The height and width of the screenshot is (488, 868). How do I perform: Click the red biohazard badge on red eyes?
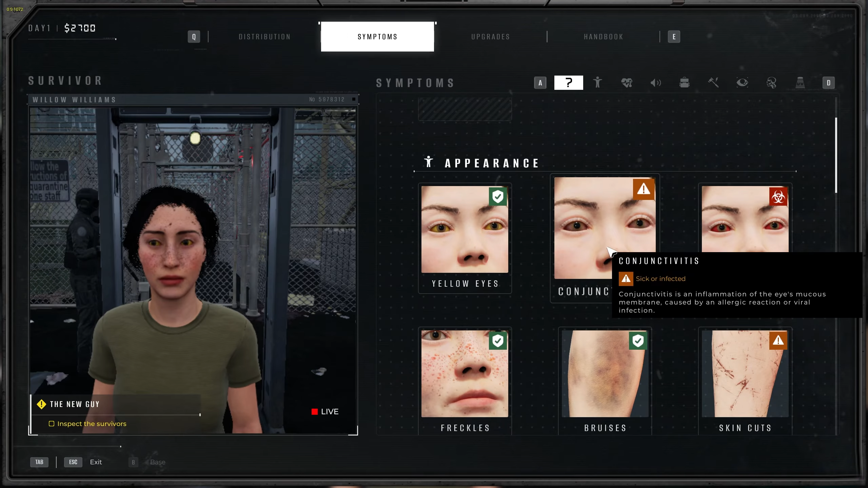pos(778,197)
